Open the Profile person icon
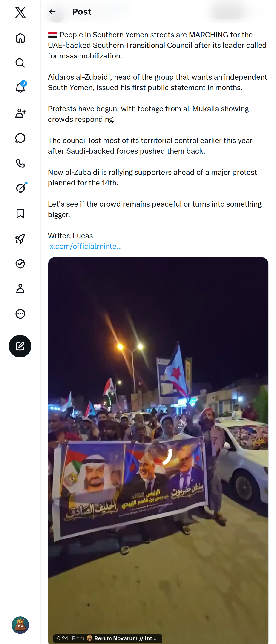276x644 pixels. click(20, 288)
